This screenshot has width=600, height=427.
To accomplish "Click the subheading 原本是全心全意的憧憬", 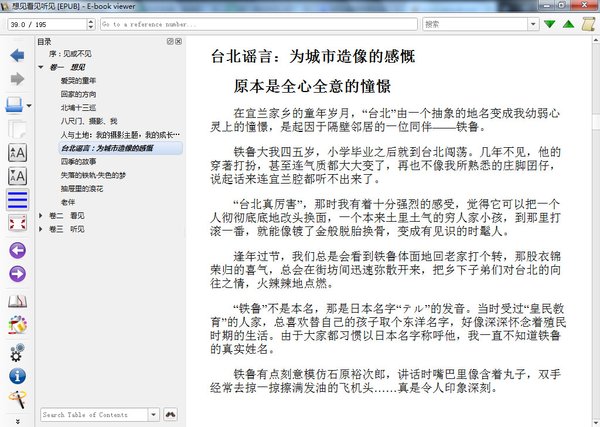I will (312, 86).
